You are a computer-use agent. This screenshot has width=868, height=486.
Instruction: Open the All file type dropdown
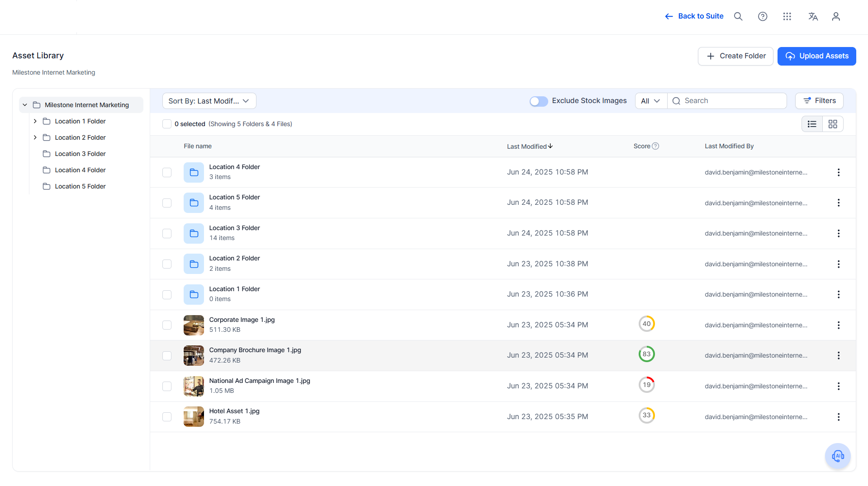(x=651, y=101)
